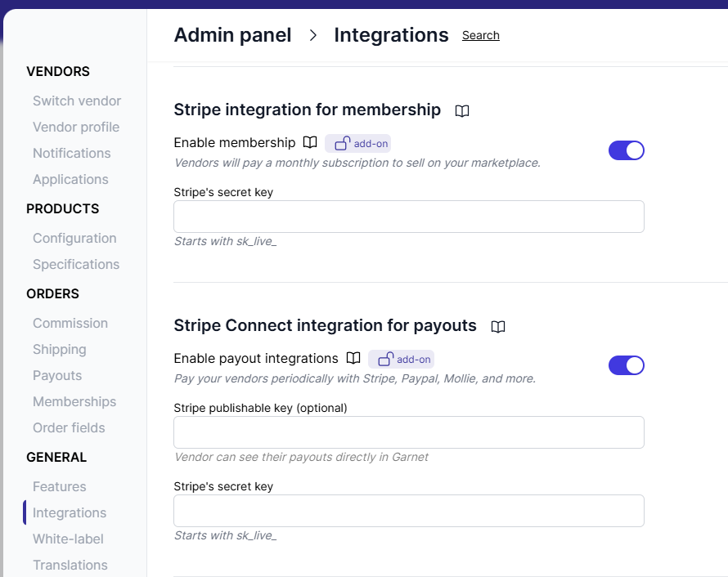Open Payouts from the sidebar

coord(57,375)
